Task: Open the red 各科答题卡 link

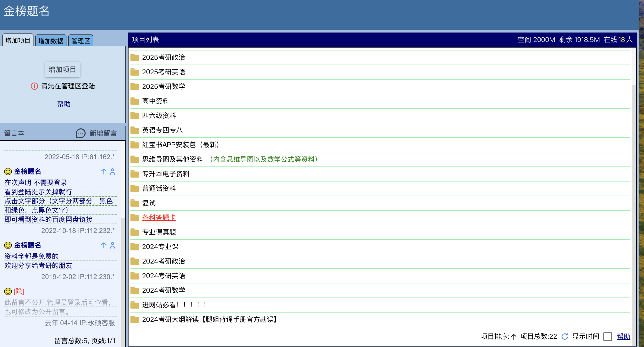Action: 159,217
